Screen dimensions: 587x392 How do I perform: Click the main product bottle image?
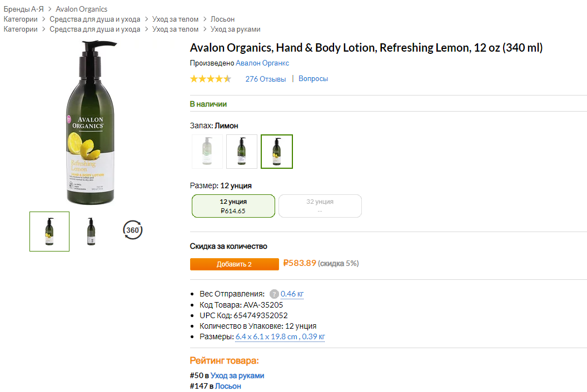92,123
